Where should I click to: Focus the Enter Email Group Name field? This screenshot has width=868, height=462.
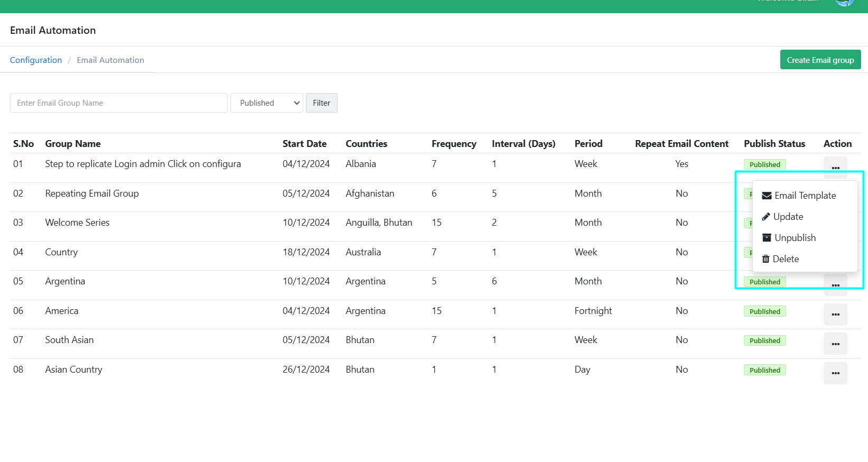pos(119,103)
